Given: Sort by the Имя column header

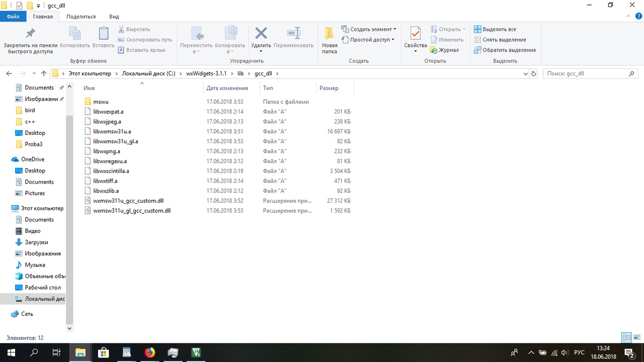Looking at the screenshot, I should tap(143, 88).
